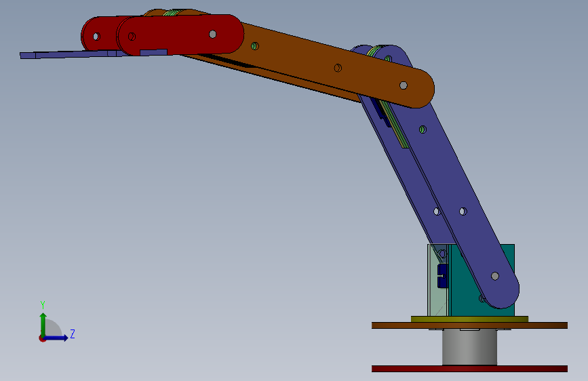Click the teal base bracket block
The height and width of the screenshot is (381, 588).
(483, 280)
